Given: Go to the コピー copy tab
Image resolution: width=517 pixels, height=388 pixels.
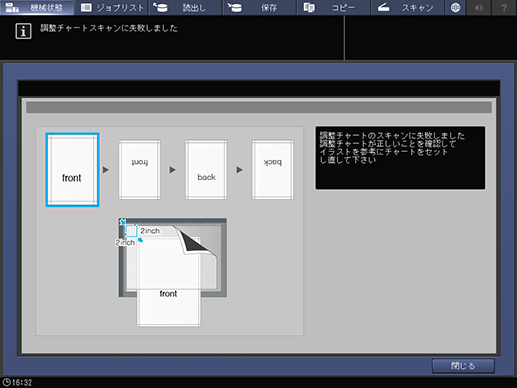Looking at the screenshot, I should coord(334,7).
